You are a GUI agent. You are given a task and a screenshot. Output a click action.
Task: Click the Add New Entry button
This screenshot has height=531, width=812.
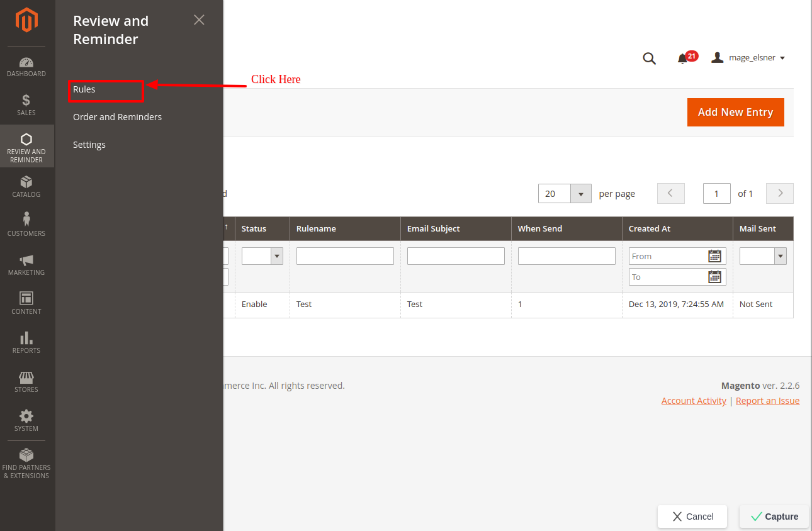[735, 112]
